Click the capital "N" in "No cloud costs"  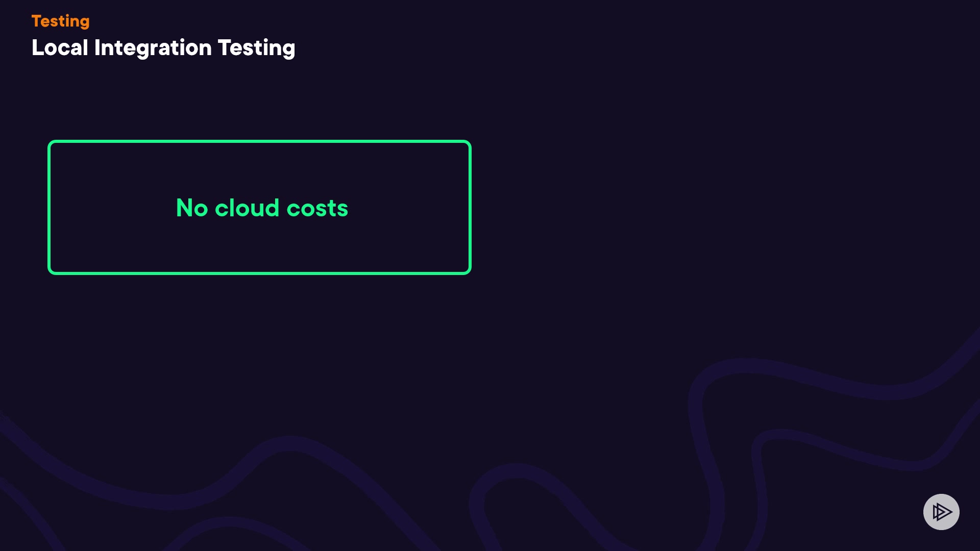click(184, 208)
